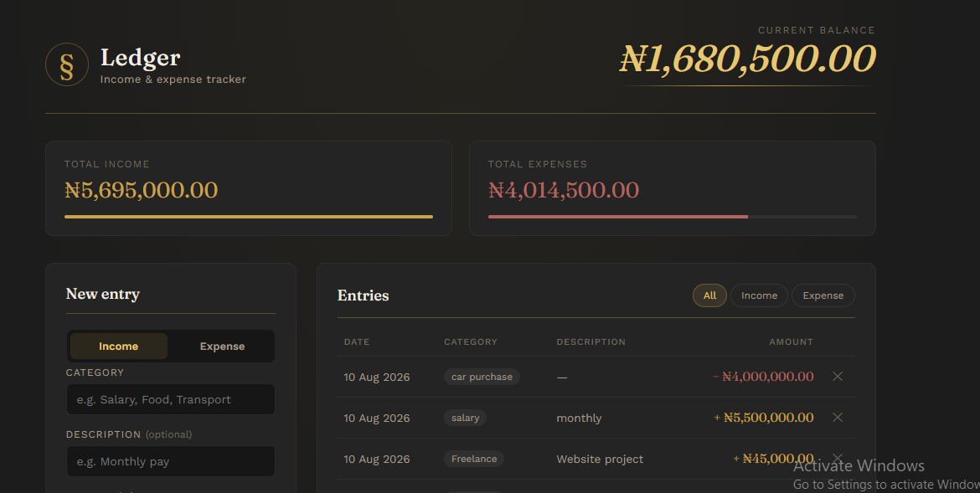Screen dimensions: 980x493
Task: Focus the Description optional input field
Action: coord(171,462)
